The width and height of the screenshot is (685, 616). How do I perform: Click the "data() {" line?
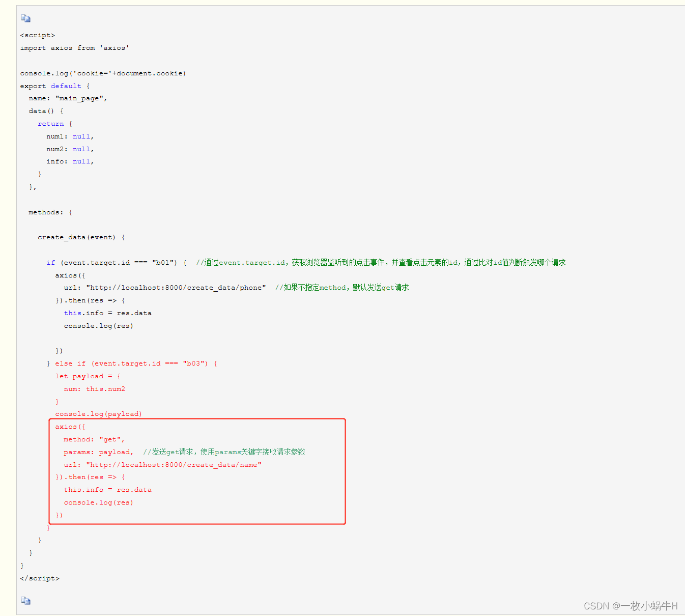tap(46, 111)
